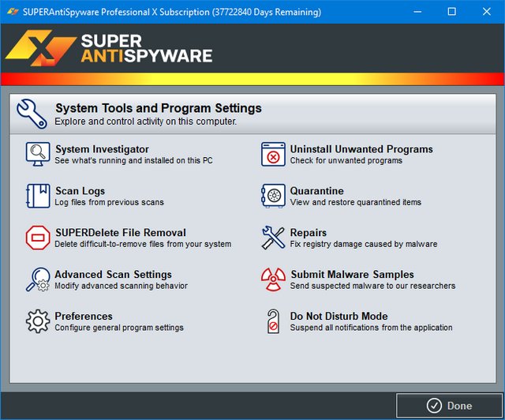Click the title bar app icon
Screen dimensions: 505x420
[13, 12]
